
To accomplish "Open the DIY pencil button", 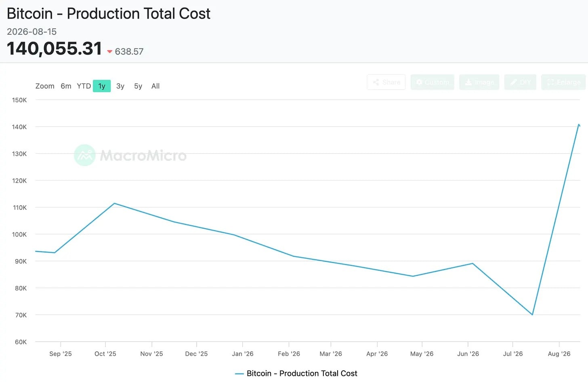I will [520, 82].
